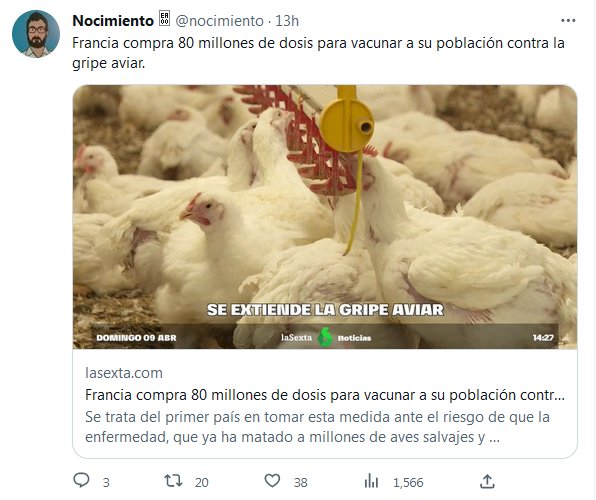
Task: Open the Nocimiento display name link
Action: click(x=113, y=21)
